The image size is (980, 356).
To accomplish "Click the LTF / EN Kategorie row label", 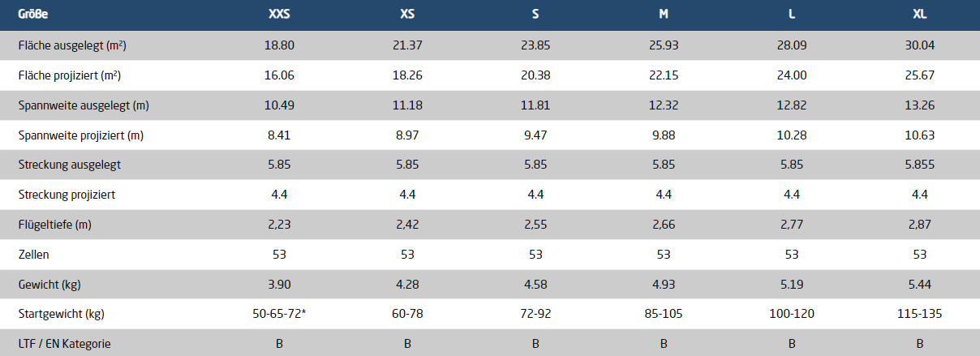I will tap(64, 344).
